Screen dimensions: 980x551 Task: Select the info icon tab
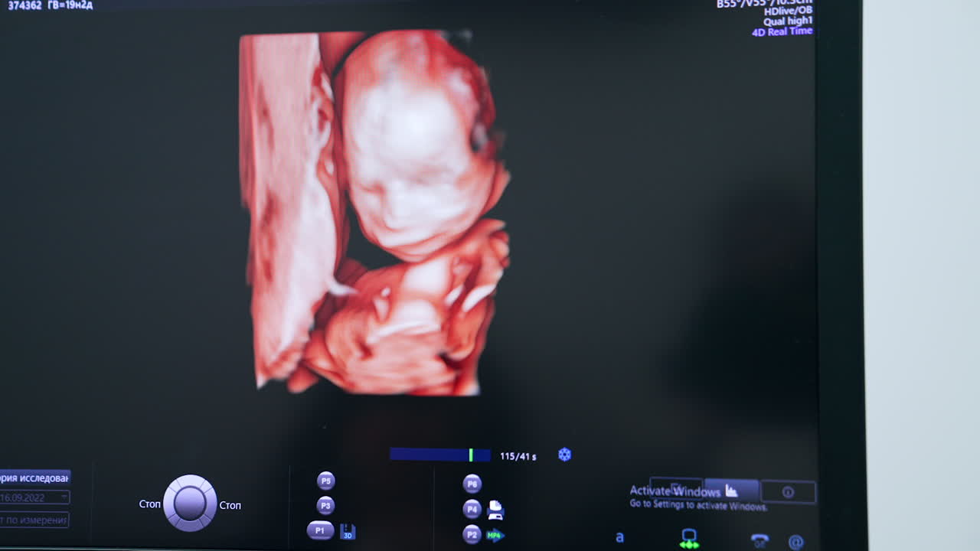coord(788,492)
